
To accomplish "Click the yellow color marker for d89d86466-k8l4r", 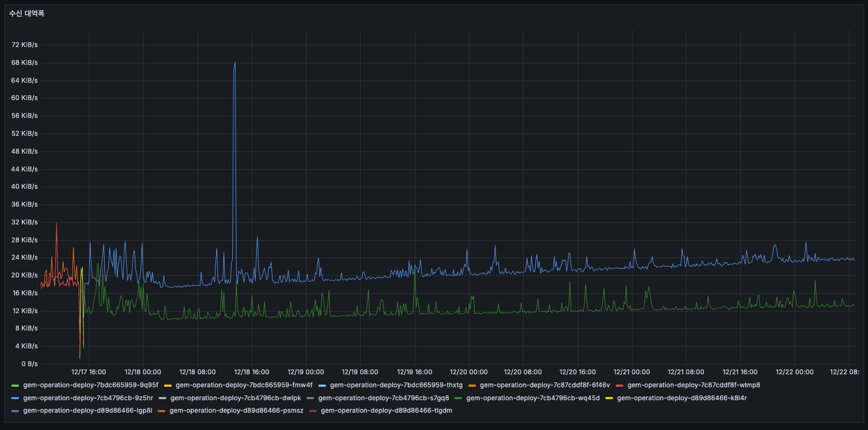I will [609, 398].
